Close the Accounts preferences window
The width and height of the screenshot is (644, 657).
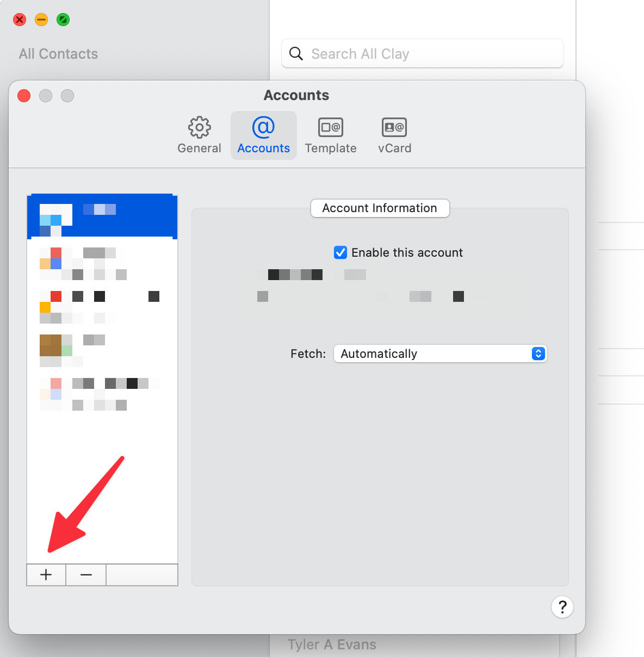[x=24, y=96]
